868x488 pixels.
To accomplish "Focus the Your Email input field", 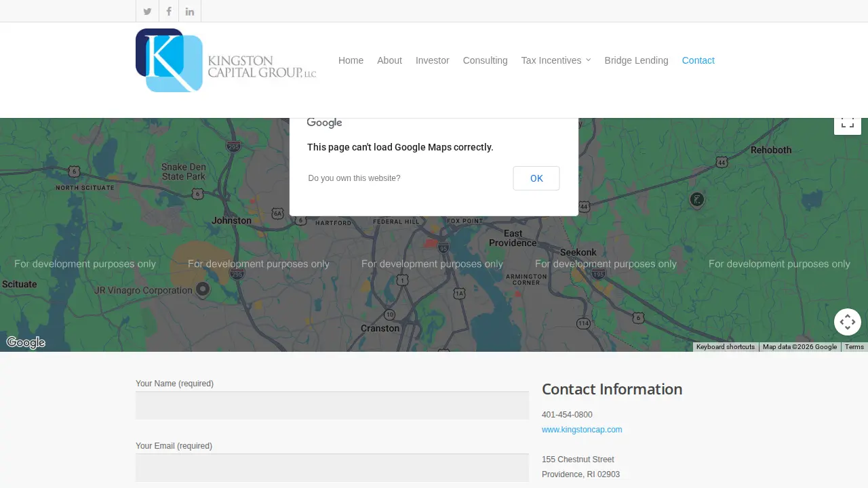I will (x=332, y=468).
